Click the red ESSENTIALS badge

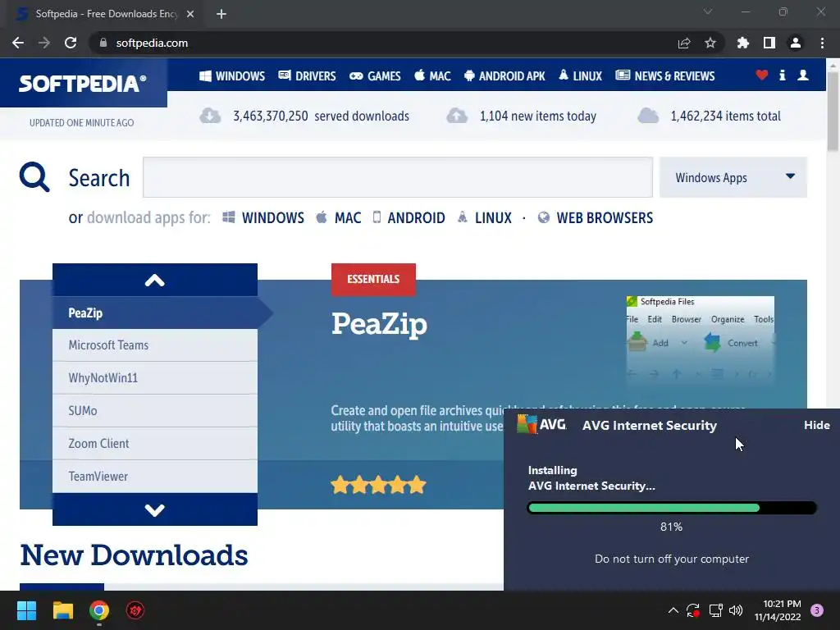coord(373,279)
